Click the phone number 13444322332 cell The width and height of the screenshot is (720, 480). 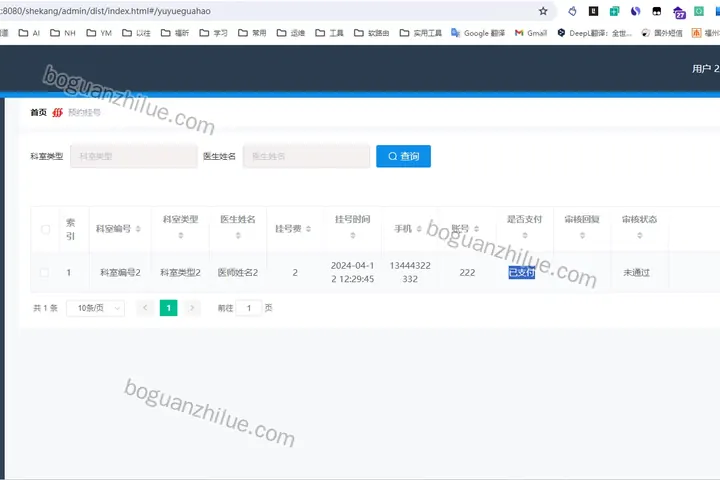point(410,272)
